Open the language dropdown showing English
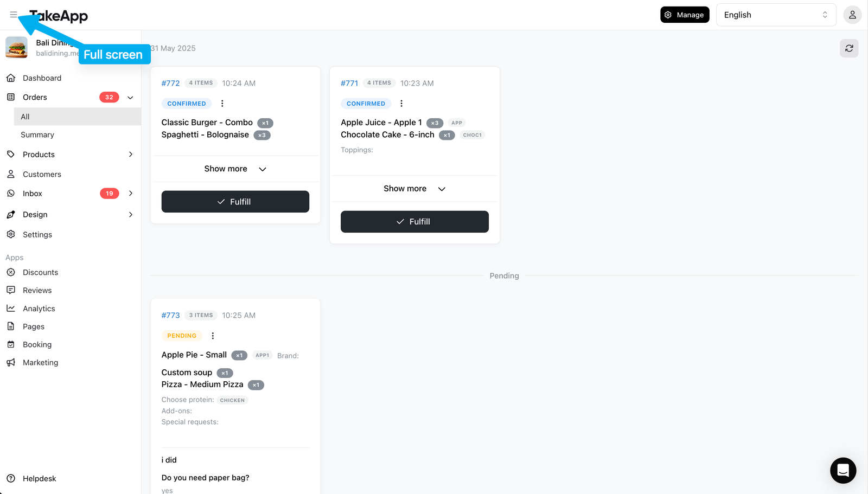This screenshot has width=868, height=494. point(776,15)
